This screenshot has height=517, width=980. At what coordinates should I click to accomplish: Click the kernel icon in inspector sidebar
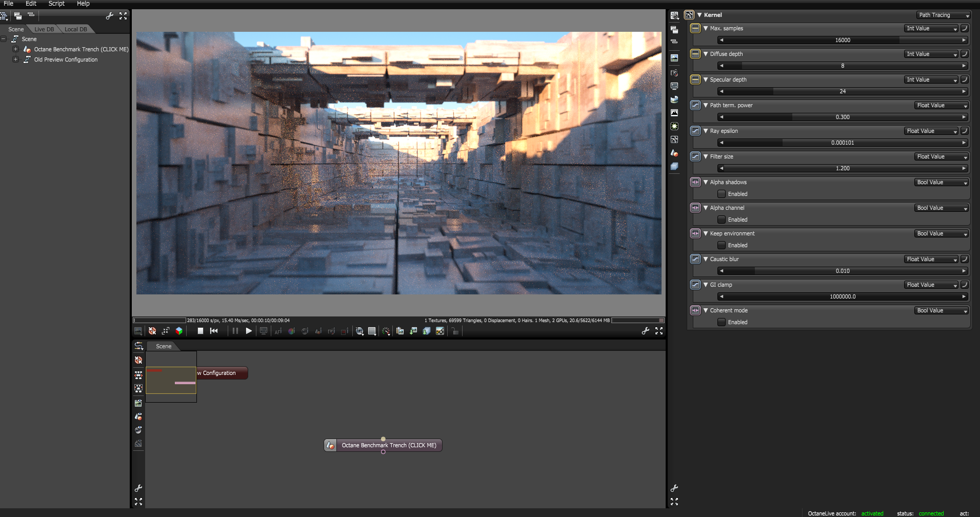[674, 140]
